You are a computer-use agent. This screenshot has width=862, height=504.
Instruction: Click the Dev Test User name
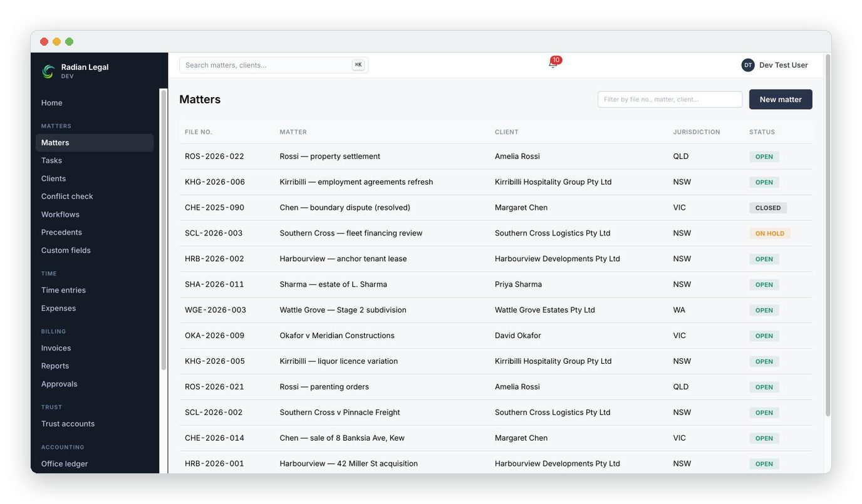783,65
